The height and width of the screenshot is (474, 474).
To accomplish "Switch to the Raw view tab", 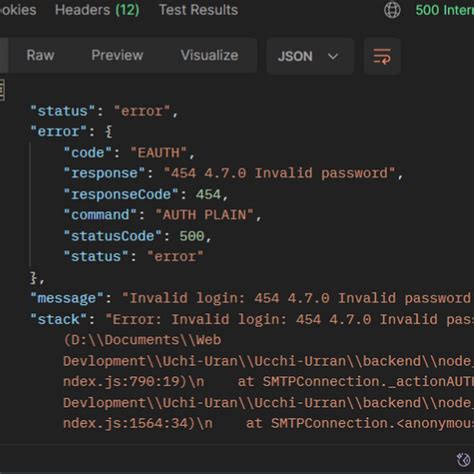I will pyautogui.click(x=40, y=55).
